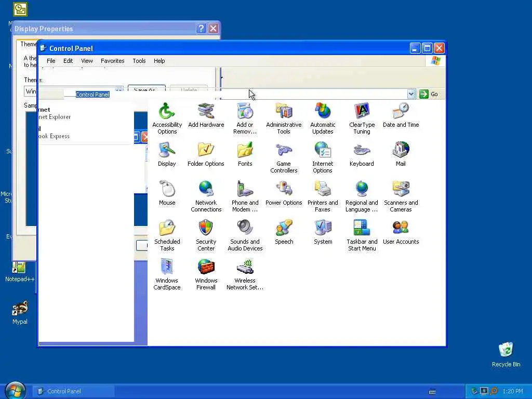Open the Mail applet icon
The width and height of the screenshot is (532, 399).
tap(401, 150)
